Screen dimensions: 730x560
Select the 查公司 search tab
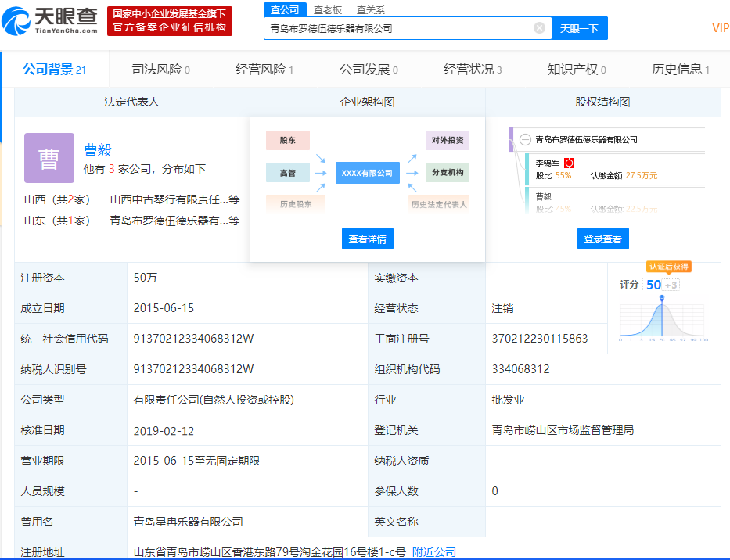pyautogui.click(x=285, y=9)
